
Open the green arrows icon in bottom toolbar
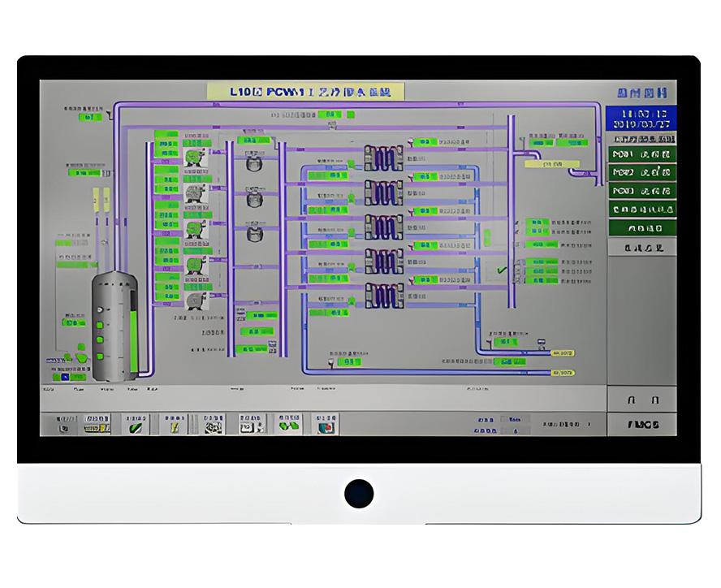(288, 424)
